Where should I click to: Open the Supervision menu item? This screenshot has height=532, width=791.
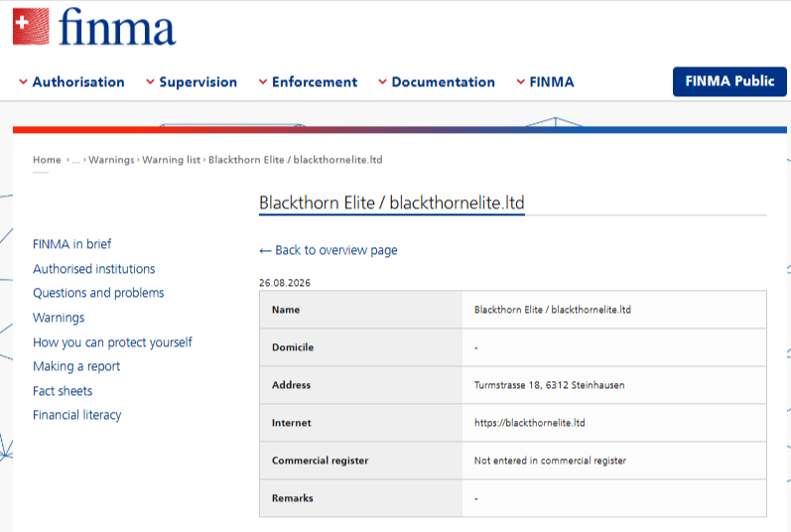pos(198,81)
